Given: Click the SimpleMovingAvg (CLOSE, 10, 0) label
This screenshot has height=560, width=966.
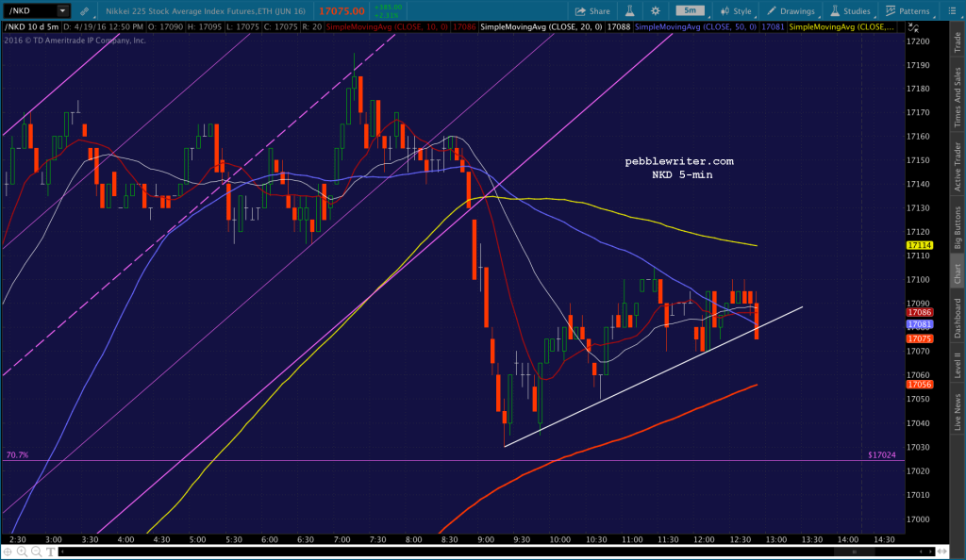Looking at the screenshot, I should [x=388, y=27].
